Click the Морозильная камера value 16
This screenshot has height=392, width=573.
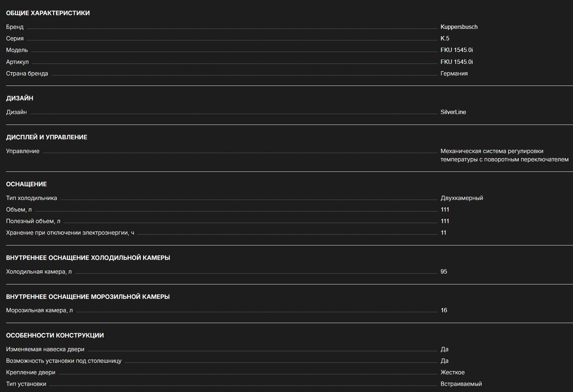click(444, 310)
